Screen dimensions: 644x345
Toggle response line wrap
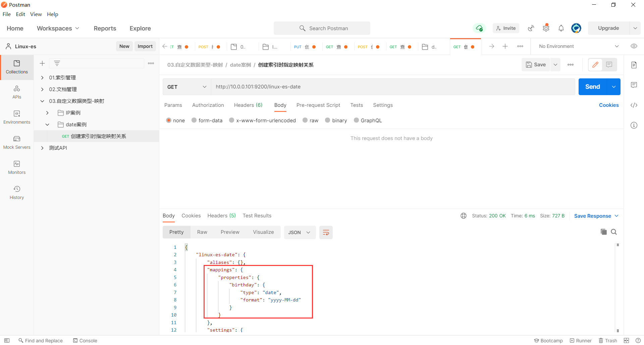(x=326, y=232)
